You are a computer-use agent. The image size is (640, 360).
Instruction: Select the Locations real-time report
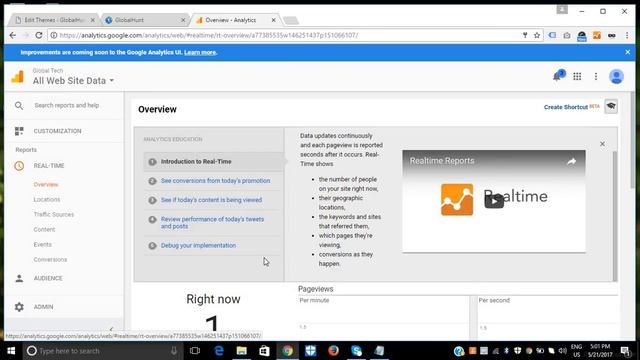pos(47,200)
